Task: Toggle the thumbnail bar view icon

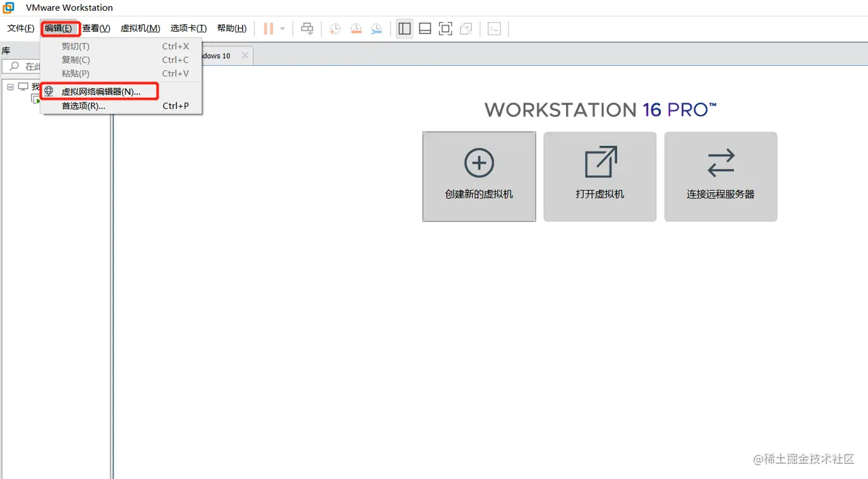Action: (x=425, y=28)
